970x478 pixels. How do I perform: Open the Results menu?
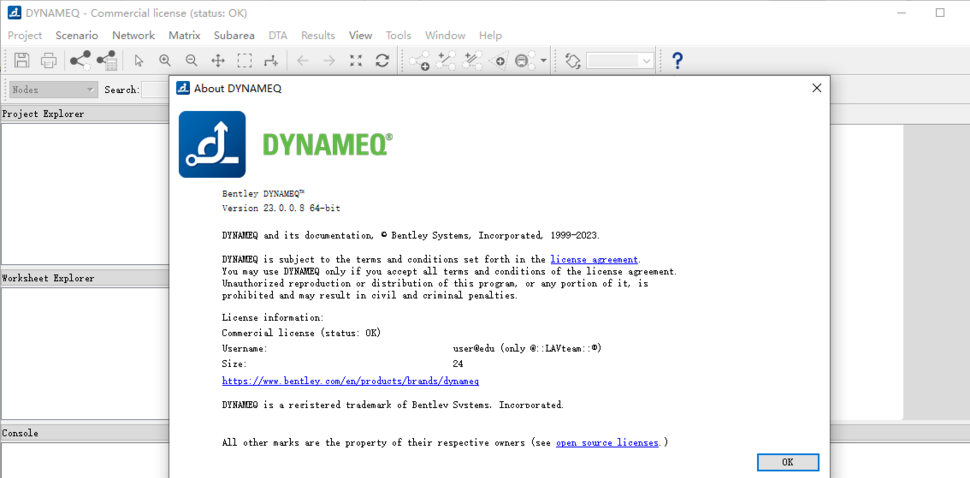pyautogui.click(x=318, y=35)
